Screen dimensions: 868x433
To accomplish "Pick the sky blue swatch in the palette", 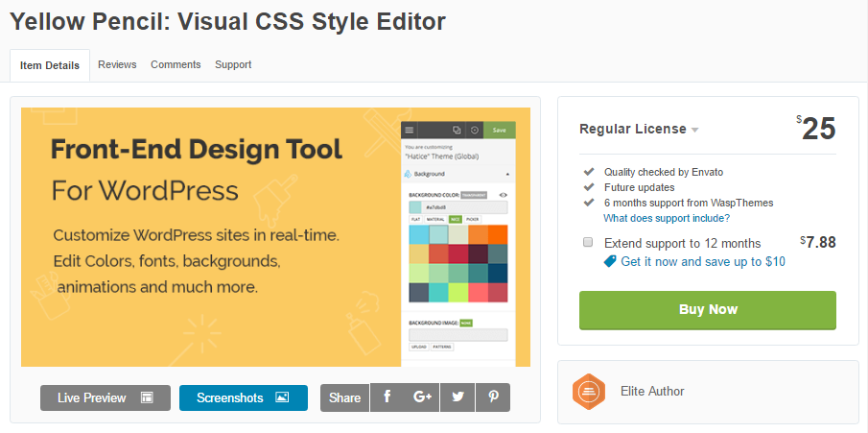I will point(419,234).
